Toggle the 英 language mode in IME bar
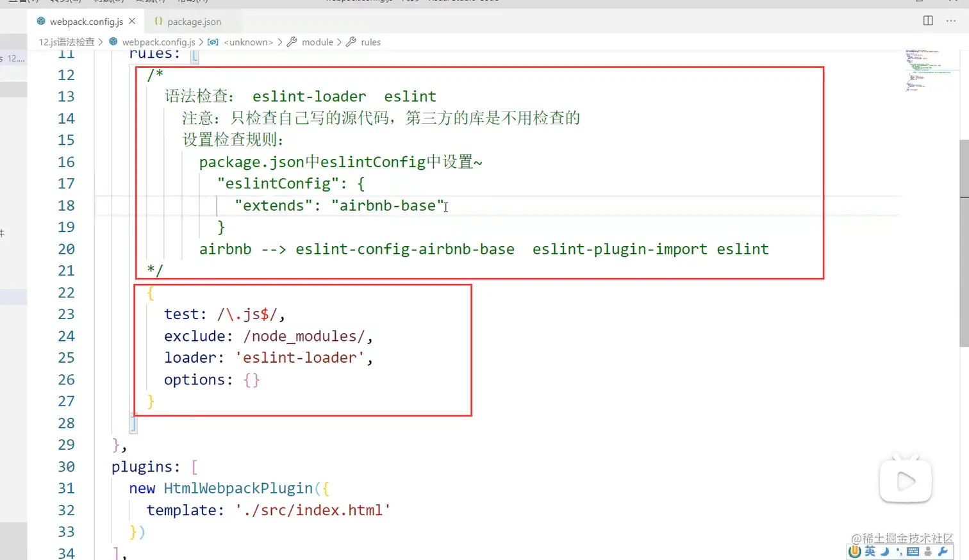 pyautogui.click(x=870, y=552)
